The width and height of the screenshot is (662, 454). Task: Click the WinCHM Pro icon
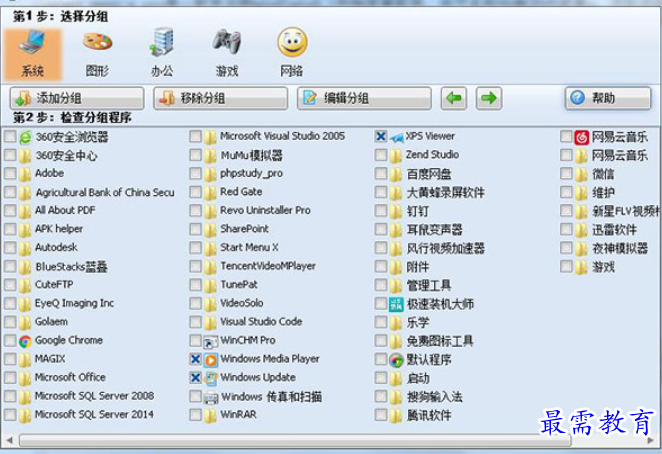point(211,341)
